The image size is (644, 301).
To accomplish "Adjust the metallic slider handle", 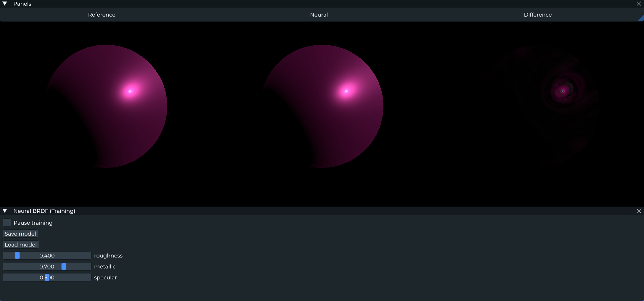I will coord(63,266).
